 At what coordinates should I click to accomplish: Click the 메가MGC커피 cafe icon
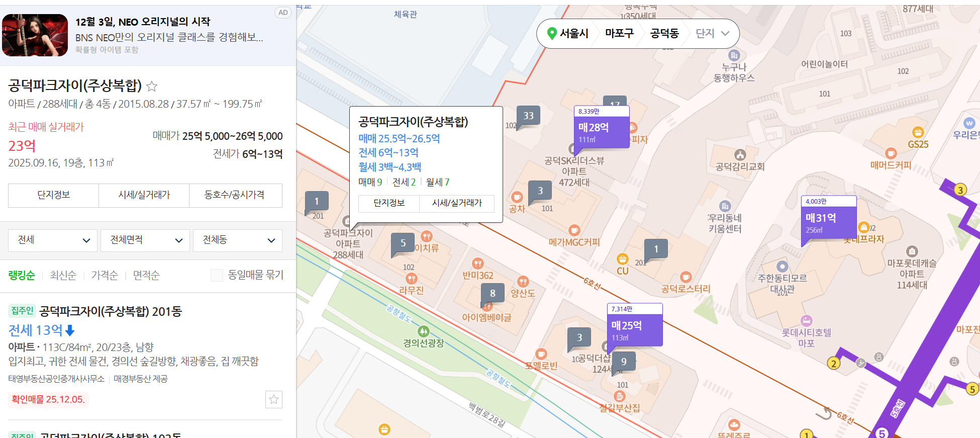point(574,230)
